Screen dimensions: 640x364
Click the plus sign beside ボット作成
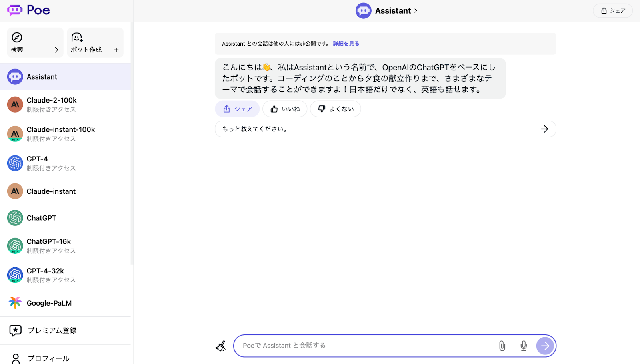(x=116, y=50)
